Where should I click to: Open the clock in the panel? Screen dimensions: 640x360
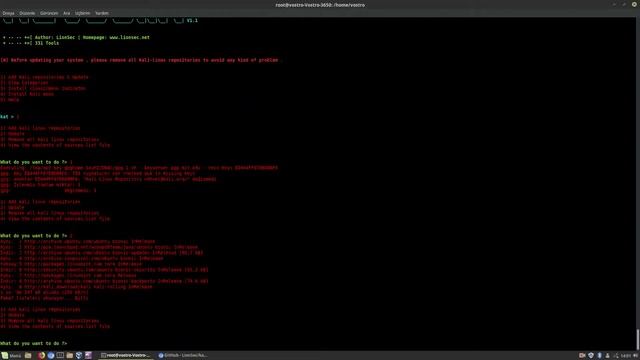point(626,356)
